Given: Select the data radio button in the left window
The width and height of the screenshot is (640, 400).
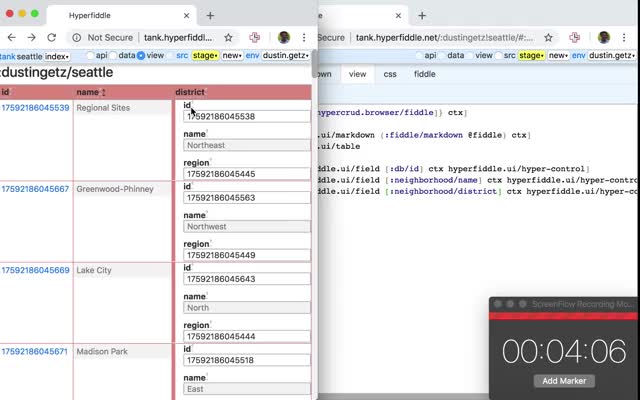Looking at the screenshot, I should 115,56.
